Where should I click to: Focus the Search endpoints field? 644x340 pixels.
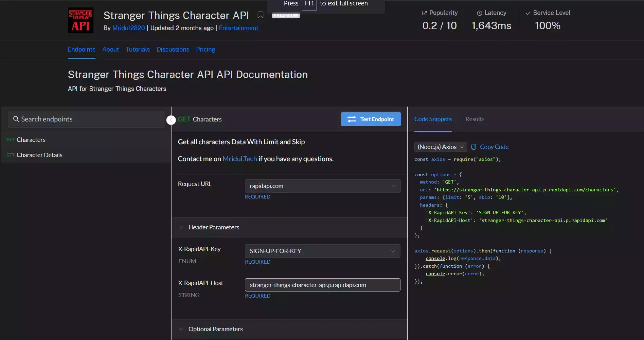coord(86,119)
